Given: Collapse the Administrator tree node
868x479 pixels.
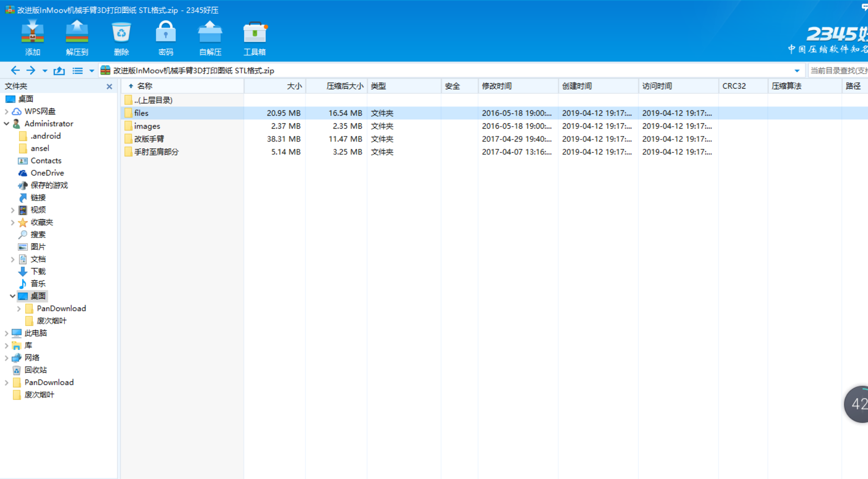Looking at the screenshot, I should coord(6,124).
